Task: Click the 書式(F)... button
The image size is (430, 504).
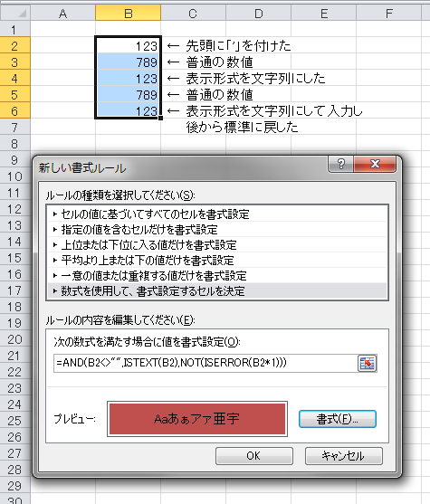Action: point(338,419)
